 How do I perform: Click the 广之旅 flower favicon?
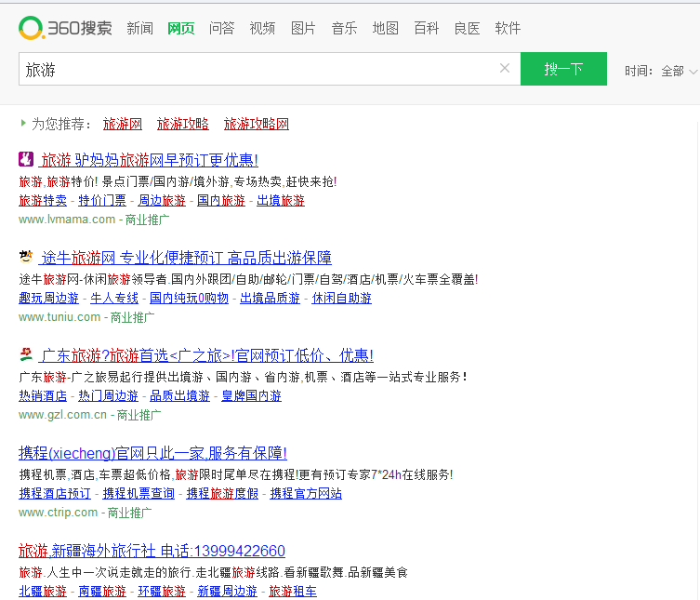point(26,354)
